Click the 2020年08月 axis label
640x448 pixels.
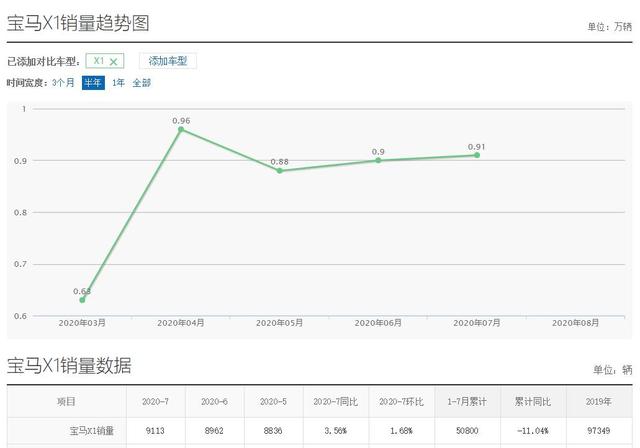tap(576, 323)
